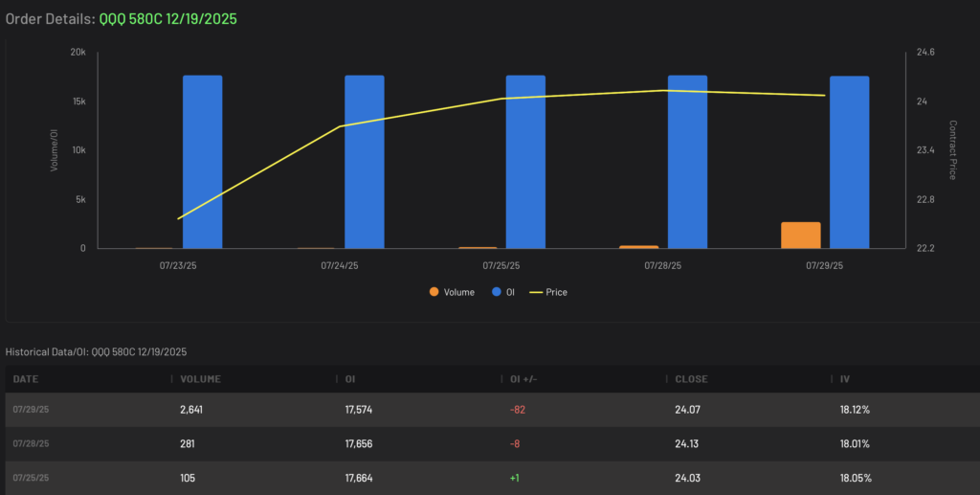980x495 pixels.
Task: Click IV value 18.12%
Action: (x=855, y=410)
